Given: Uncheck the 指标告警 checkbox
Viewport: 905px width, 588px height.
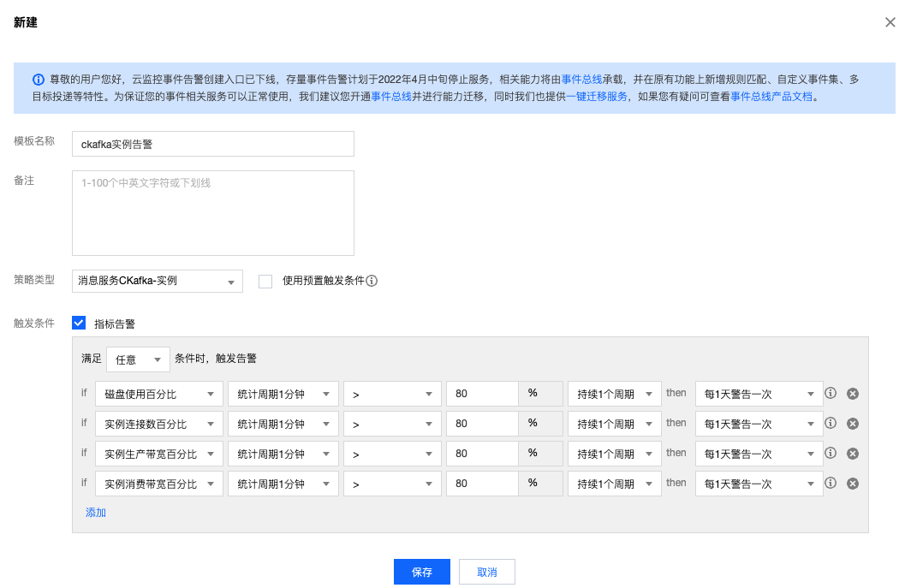Looking at the screenshot, I should (79, 324).
